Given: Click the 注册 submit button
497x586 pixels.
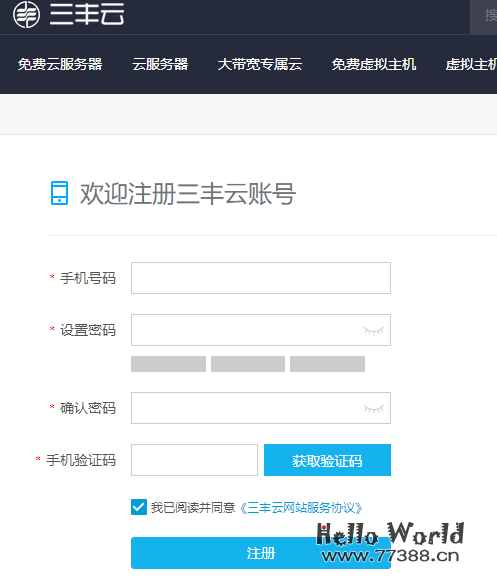Looking at the screenshot, I should [x=261, y=553].
